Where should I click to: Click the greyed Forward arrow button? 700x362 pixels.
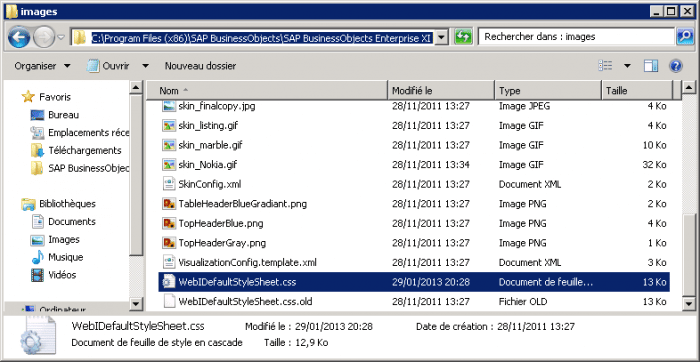point(44,37)
